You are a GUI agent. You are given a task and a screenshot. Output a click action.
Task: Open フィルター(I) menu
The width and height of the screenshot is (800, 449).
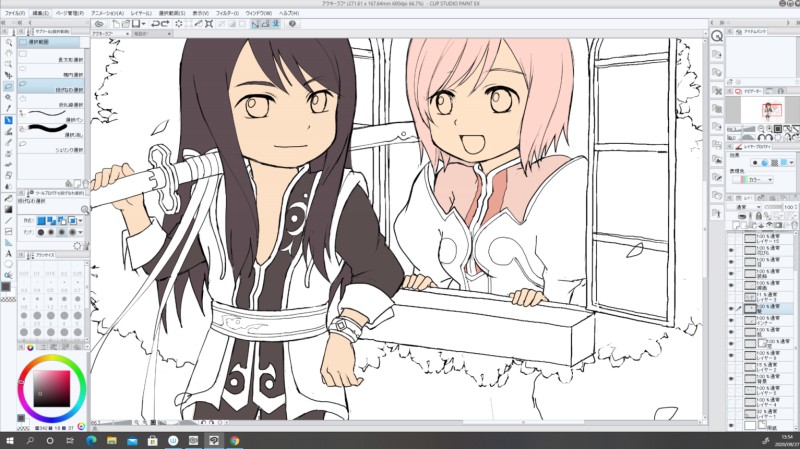tap(227, 13)
